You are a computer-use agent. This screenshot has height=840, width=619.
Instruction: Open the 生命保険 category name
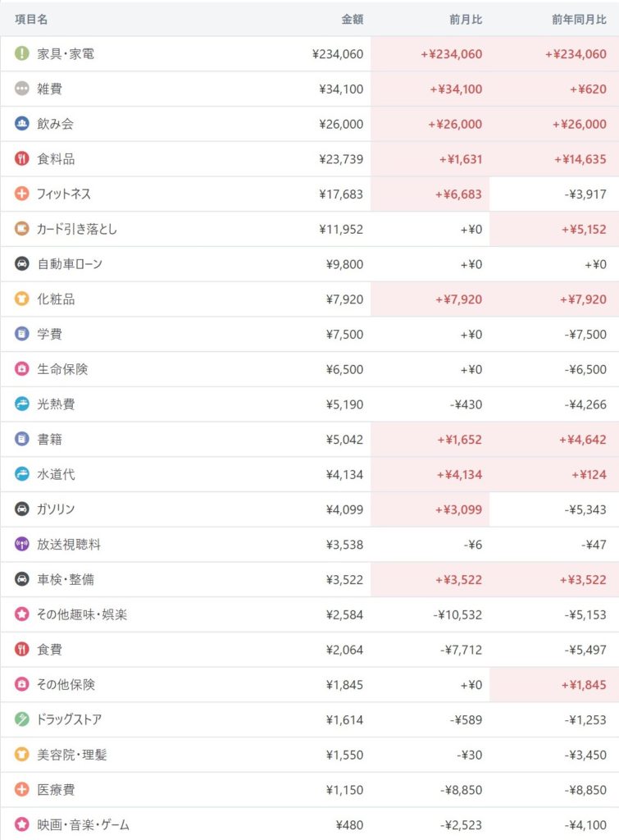click(x=62, y=369)
